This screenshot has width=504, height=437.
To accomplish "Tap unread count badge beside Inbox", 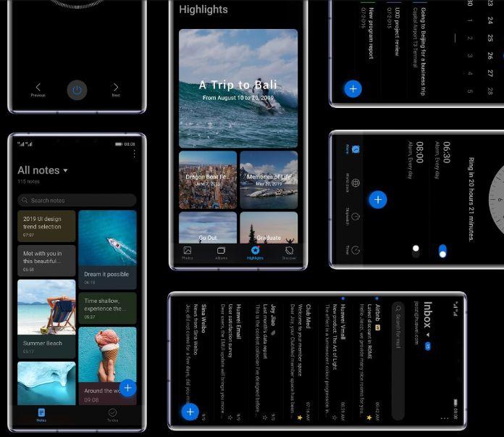I will pyautogui.click(x=428, y=346).
